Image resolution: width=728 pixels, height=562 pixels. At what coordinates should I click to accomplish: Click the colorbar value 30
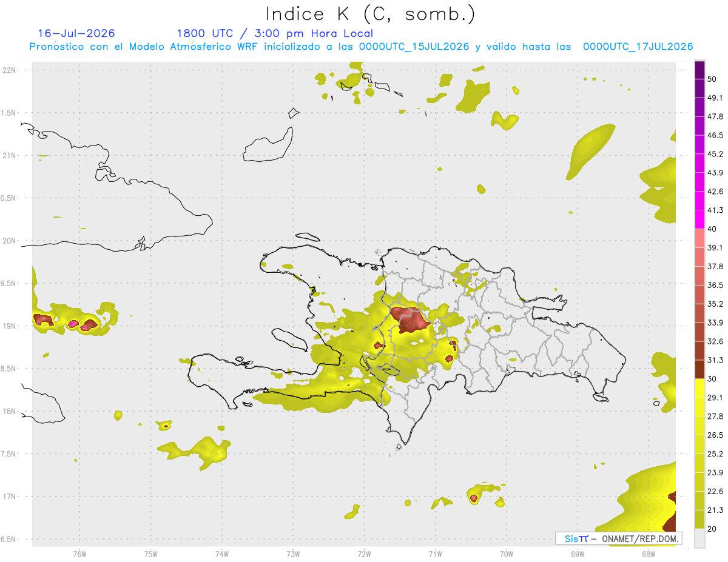[713, 379]
